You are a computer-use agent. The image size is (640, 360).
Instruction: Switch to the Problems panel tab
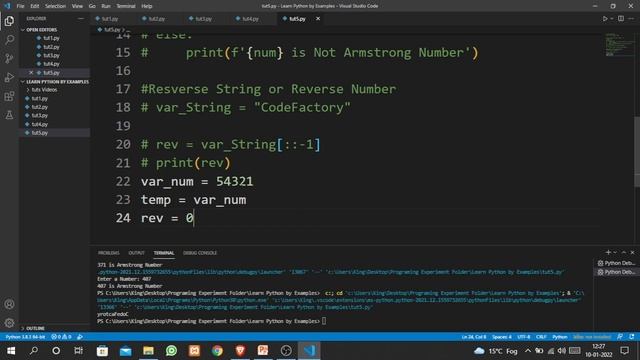109,253
